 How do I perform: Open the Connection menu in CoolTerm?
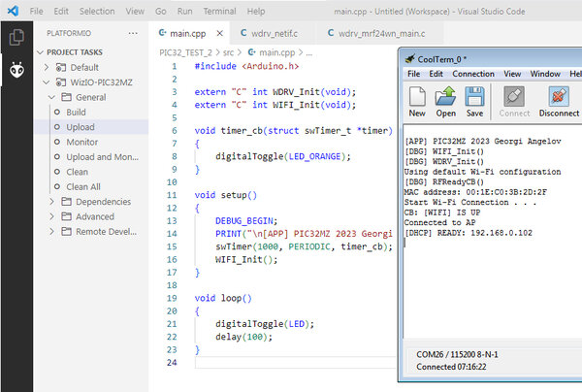tap(473, 74)
